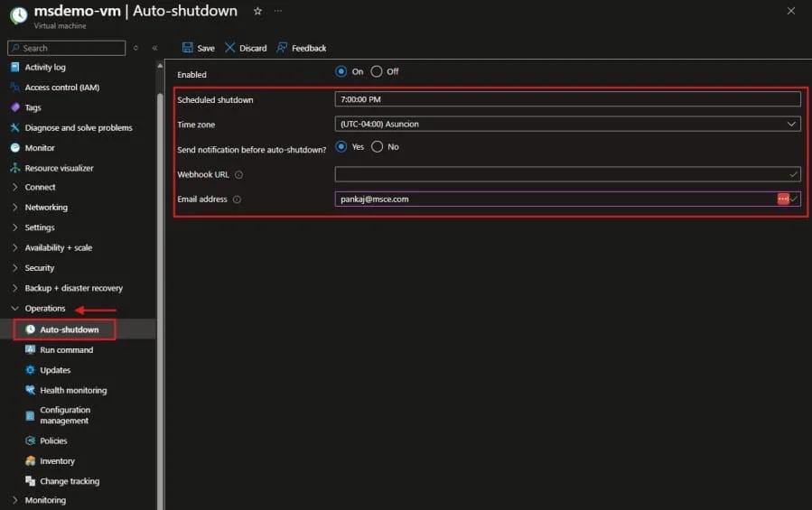Open Activity log menu item
The width and height of the screenshot is (812, 510).
[45, 68]
